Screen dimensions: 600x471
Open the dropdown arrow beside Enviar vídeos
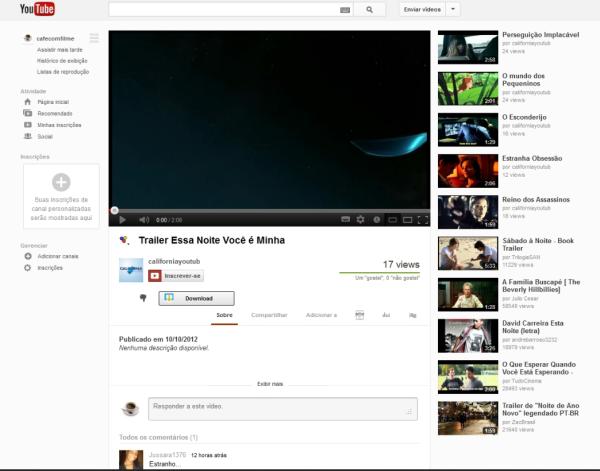453,10
